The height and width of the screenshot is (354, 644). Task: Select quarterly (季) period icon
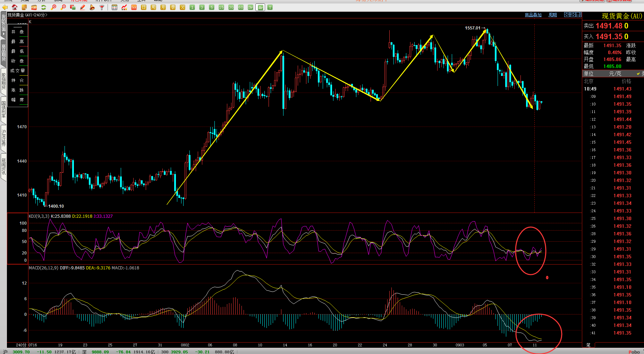[x=173, y=7]
